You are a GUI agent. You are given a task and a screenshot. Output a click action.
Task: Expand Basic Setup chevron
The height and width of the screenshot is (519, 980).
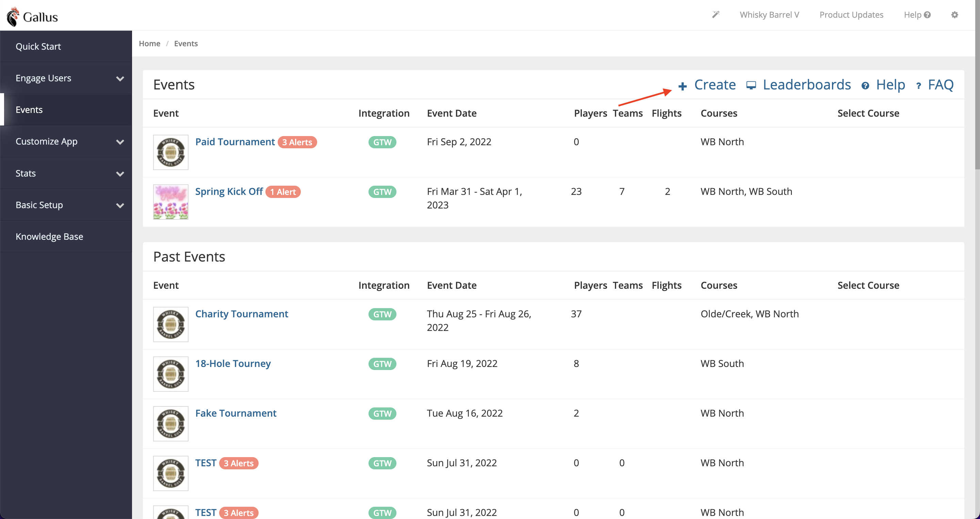click(x=120, y=205)
